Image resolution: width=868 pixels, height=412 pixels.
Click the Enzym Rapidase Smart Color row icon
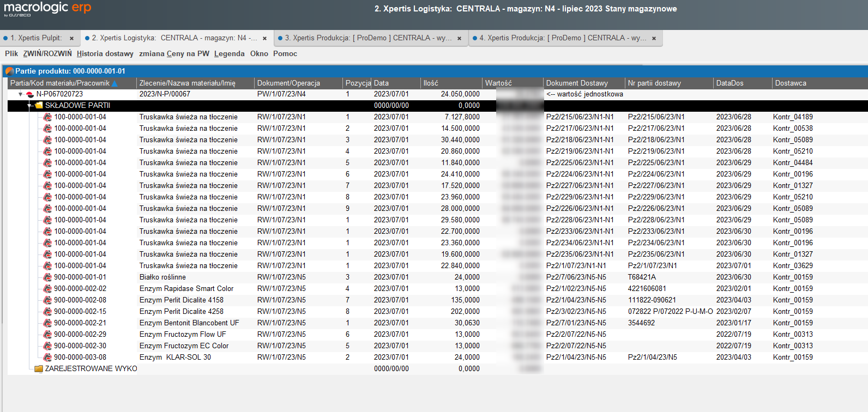(47, 289)
